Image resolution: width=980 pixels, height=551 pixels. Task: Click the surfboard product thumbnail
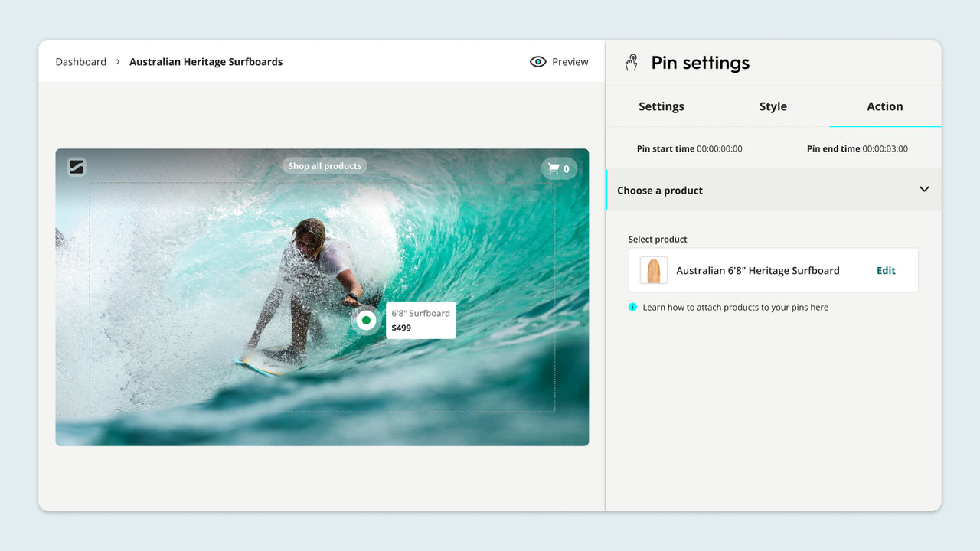(x=652, y=270)
